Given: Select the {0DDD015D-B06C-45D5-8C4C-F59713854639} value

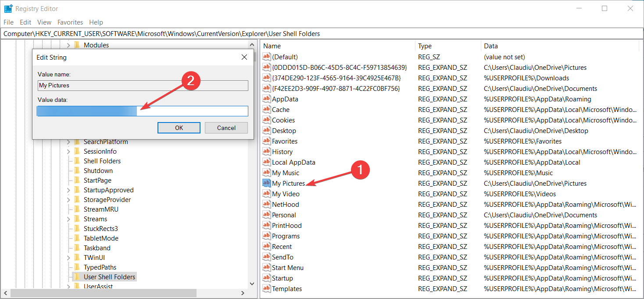Looking at the screenshot, I should tap(340, 67).
